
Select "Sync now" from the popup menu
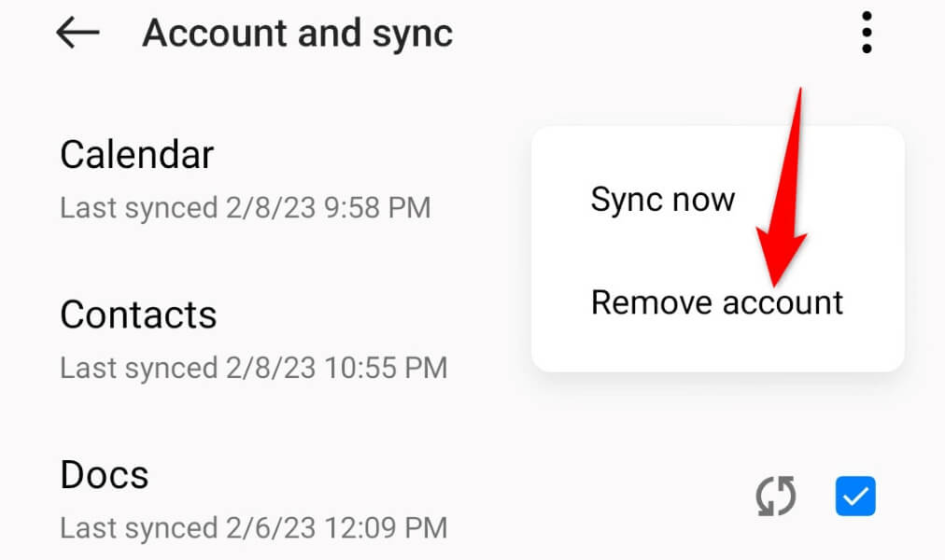click(x=662, y=200)
